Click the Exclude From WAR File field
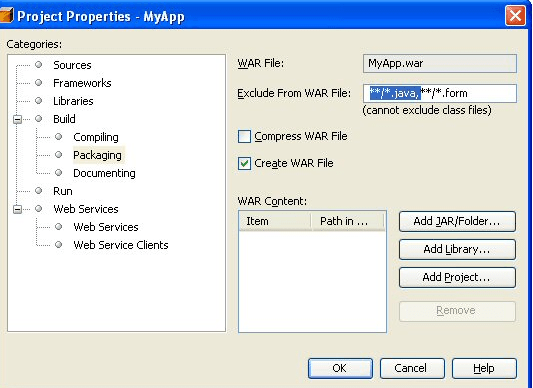Image resolution: width=533 pixels, height=388 pixels. tap(440, 94)
